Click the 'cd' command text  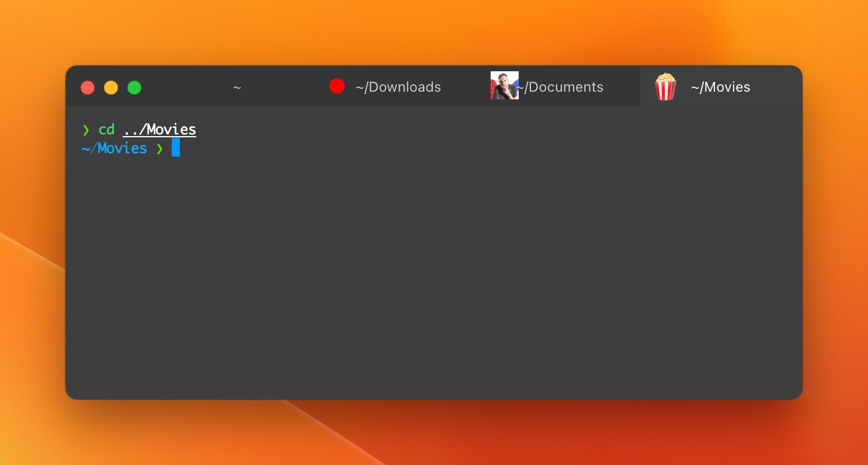(106, 130)
